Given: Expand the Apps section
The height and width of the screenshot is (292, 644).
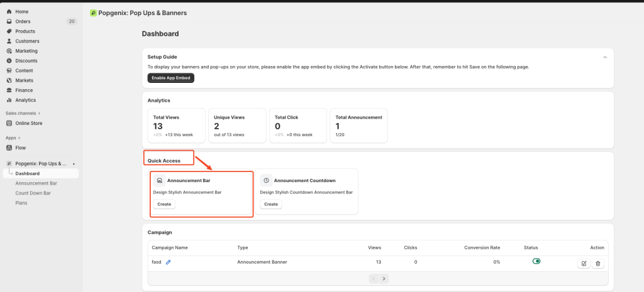Looking at the screenshot, I should 13,138.
